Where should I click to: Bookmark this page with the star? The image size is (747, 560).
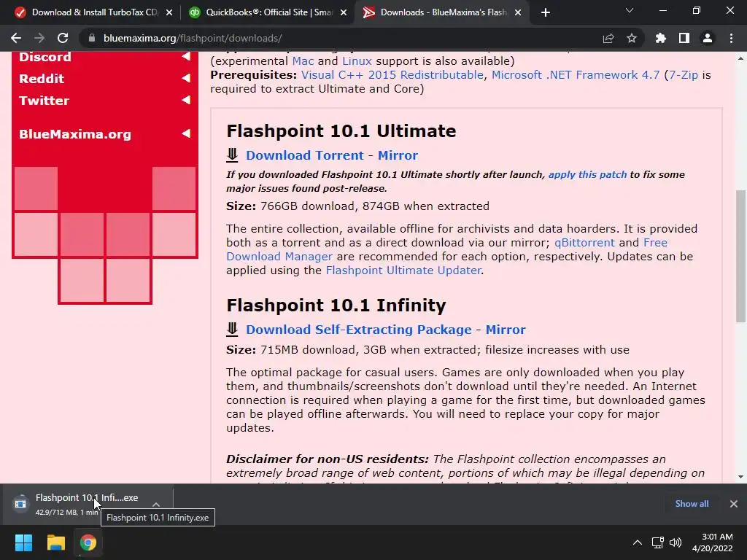pyautogui.click(x=632, y=38)
